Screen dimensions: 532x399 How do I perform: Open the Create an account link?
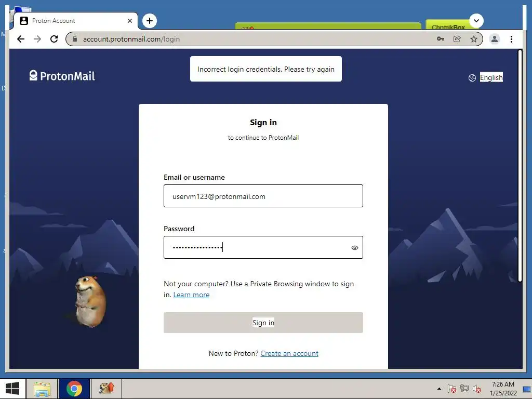point(289,353)
